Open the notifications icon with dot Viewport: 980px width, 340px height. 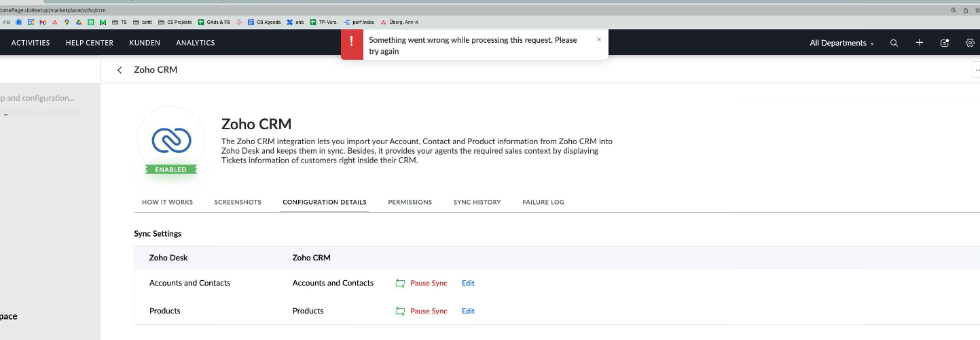click(944, 43)
